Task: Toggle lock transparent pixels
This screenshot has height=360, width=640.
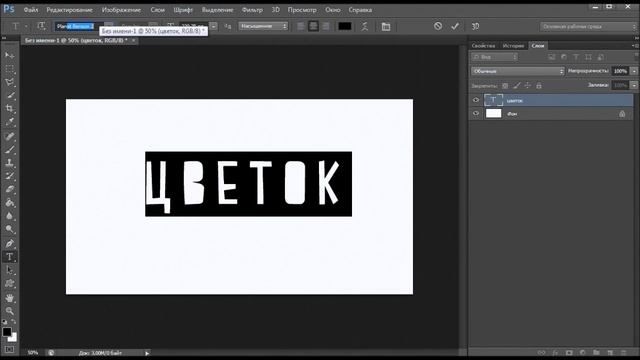Action: [505, 86]
